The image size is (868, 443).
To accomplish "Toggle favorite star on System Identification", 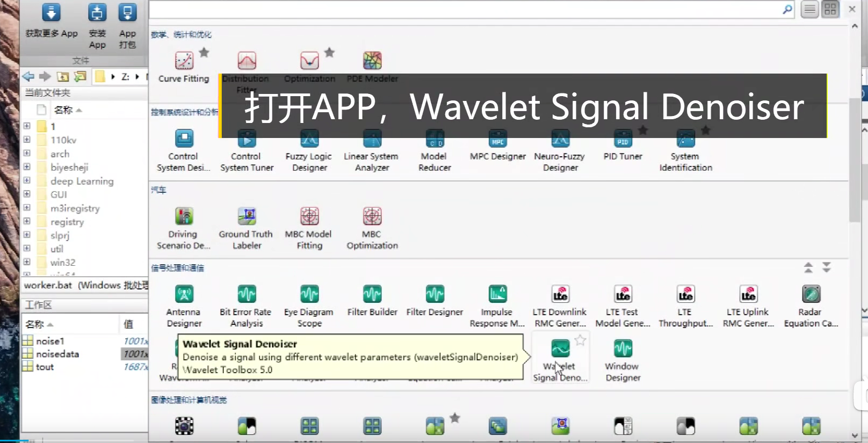I will click(x=706, y=130).
